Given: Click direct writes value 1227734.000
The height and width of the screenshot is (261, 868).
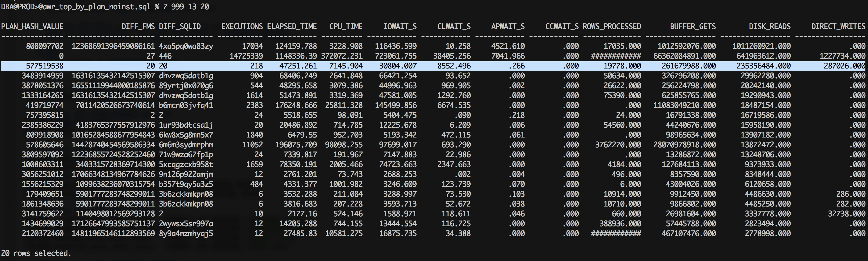Looking at the screenshot, I should tap(842, 56).
